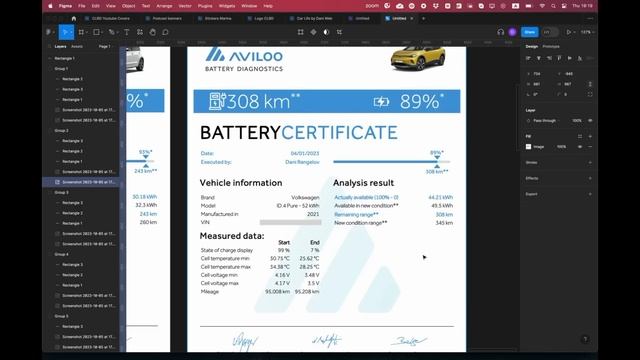
Task: Click the Create component icon
Action: point(313,32)
